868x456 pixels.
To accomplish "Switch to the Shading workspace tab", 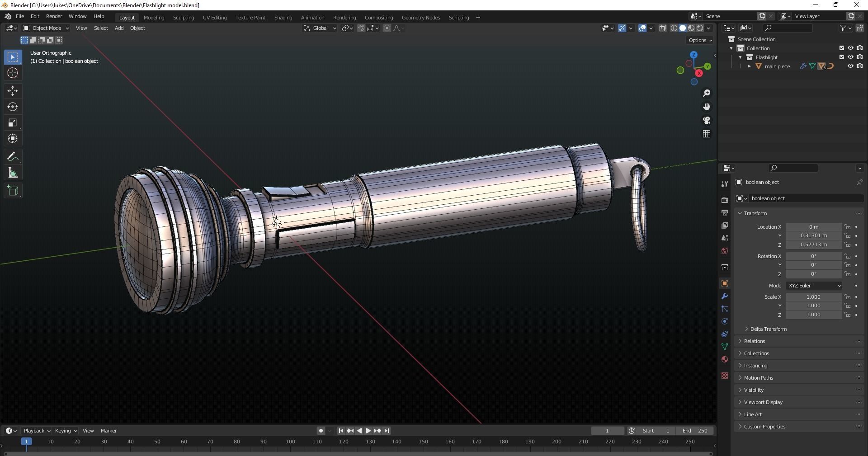I will coord(283,17).
